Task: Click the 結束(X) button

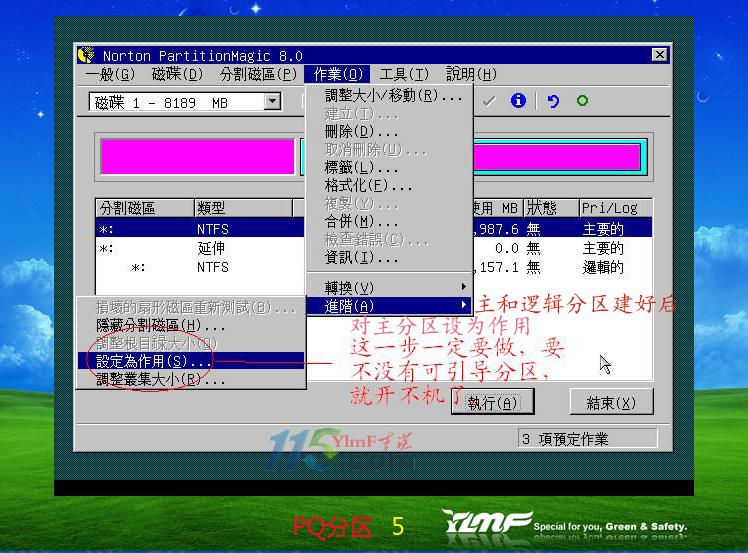Action: 611,402
